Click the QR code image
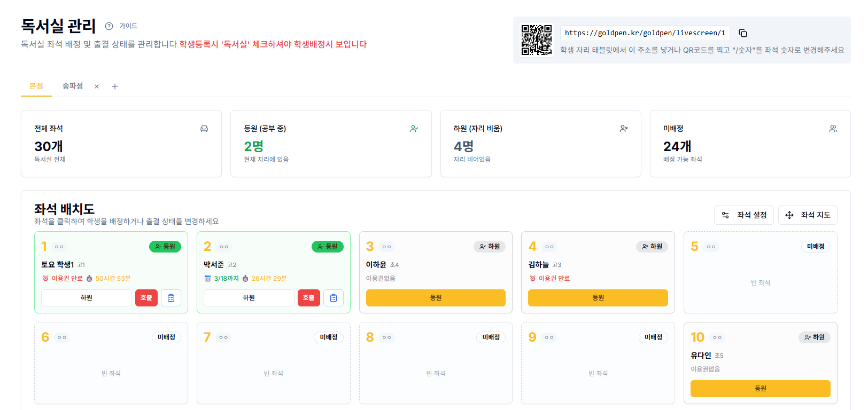Image resolution: width=868 pixels, height=410 pixels. [537, 40]
